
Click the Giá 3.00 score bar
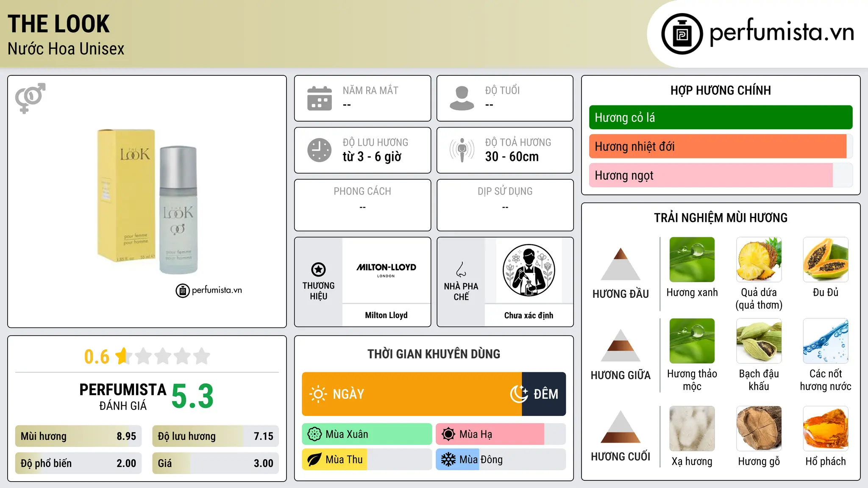pyautogui.click(x=216, y=463)
